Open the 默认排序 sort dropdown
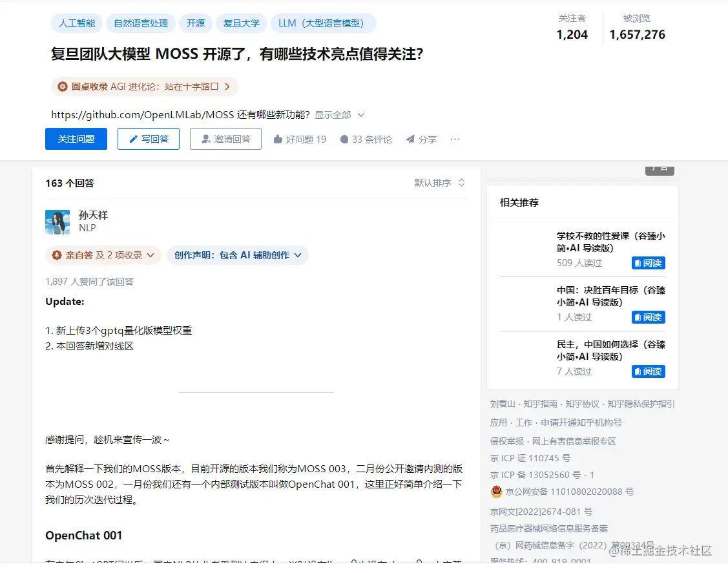 [439, 183]
